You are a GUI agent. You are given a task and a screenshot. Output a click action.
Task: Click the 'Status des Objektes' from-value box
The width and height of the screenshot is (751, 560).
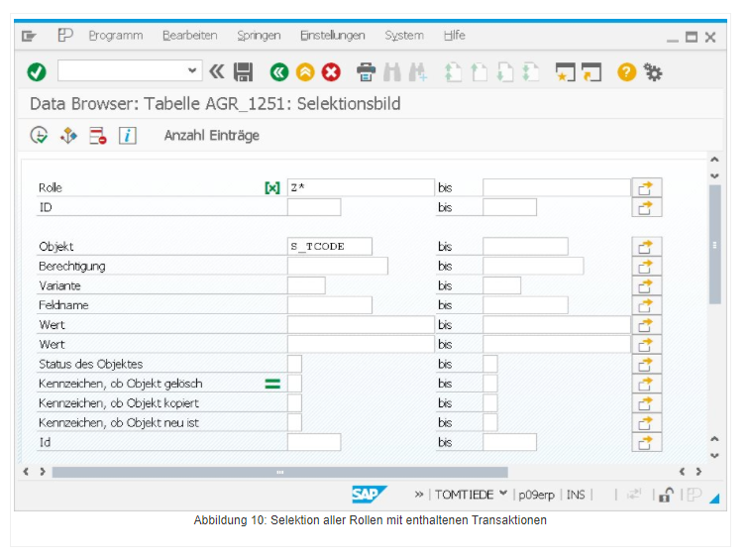click(x=294, y=364)
